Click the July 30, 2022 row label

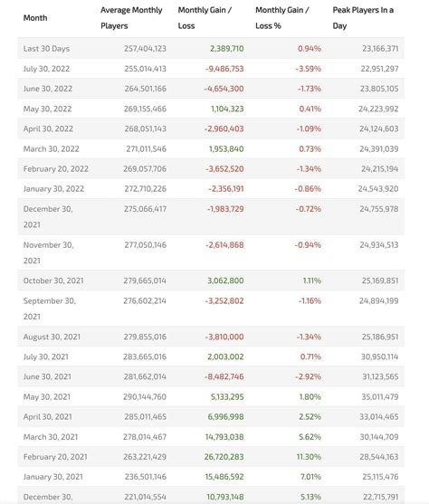(x=46, y=69)
